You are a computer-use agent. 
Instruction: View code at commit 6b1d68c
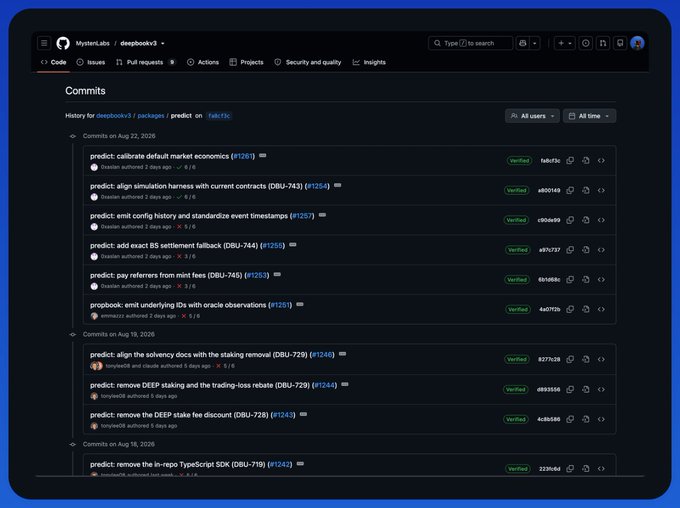coord(586,280)
